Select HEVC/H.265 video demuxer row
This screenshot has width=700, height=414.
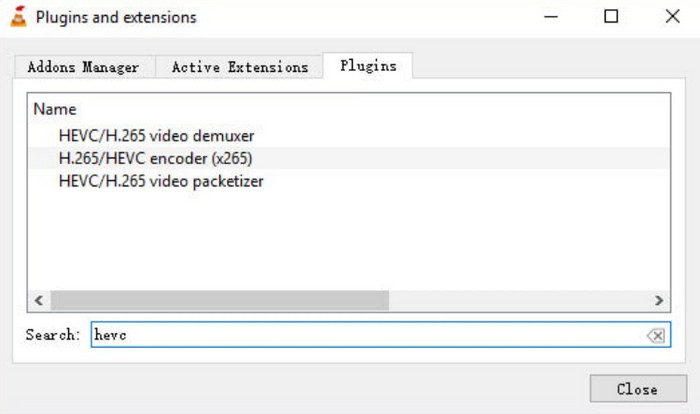(x=349, y=136)
